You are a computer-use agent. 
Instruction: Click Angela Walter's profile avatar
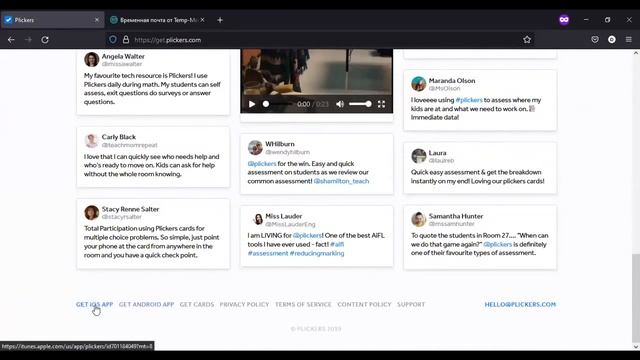pyautogui.click(x=91, y=59)
